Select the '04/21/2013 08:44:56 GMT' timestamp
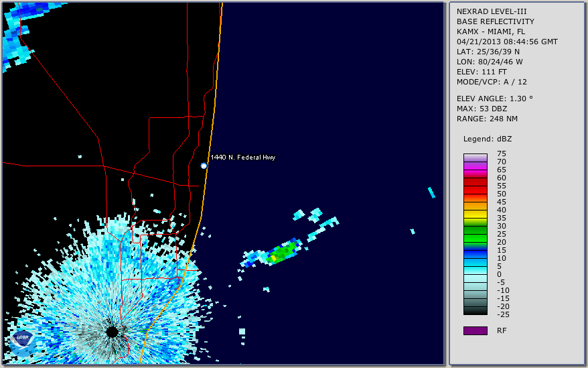The width and height of the screenshot is (588, 368). click(x=507, y=42)
